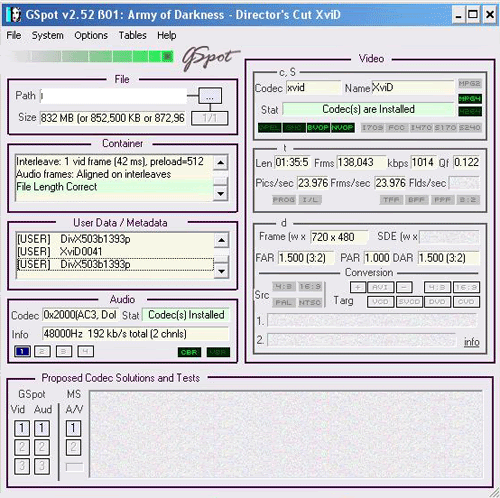This screenshot has height=498, width=500.
Task: Click the PROG indicator
Action: 284,200
